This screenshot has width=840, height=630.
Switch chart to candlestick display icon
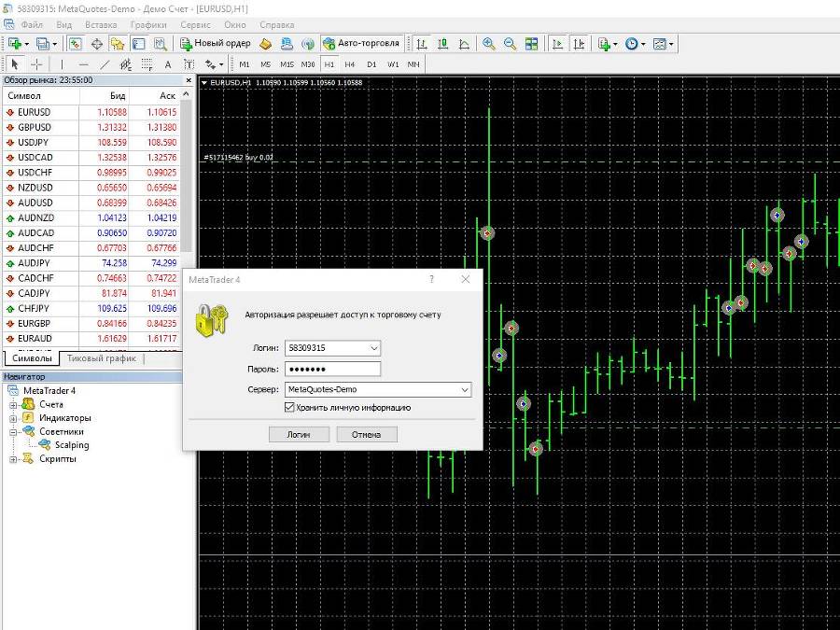[443, 43]
